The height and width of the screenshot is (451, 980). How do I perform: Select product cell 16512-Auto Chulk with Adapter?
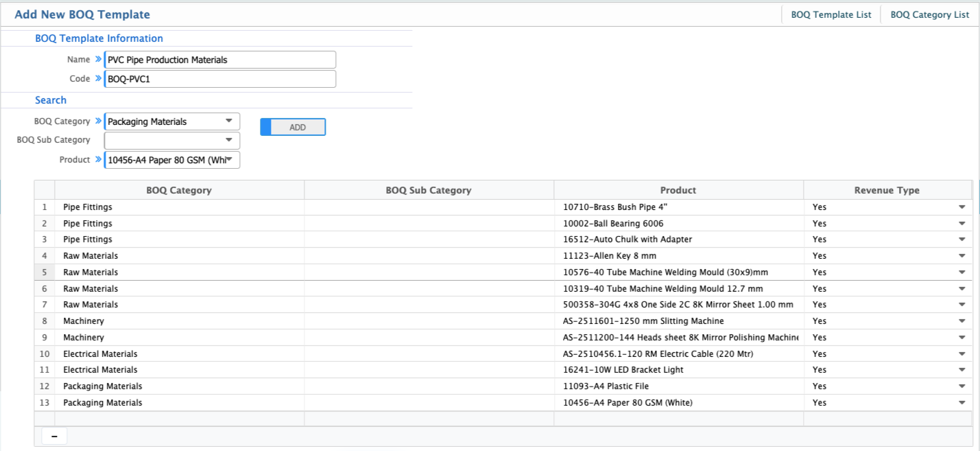pos(678,240)
